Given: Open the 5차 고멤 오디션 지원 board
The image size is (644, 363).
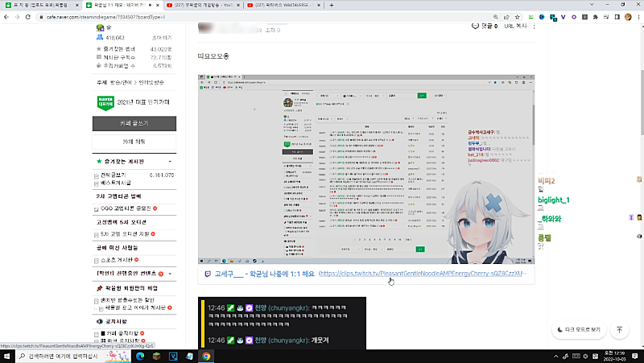Looking at the screenshot, I should click(125, 234).
